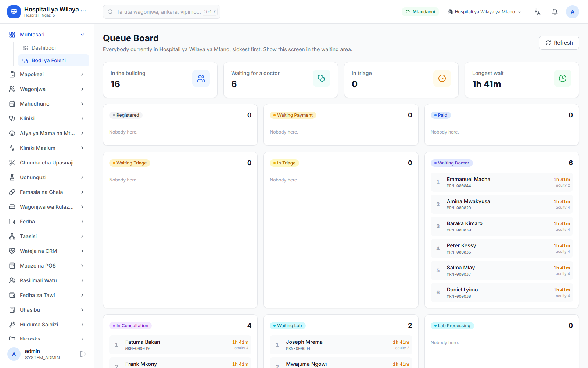
Task: Open Taasisi in the sidebar
Action: click(x=47, y=236)
